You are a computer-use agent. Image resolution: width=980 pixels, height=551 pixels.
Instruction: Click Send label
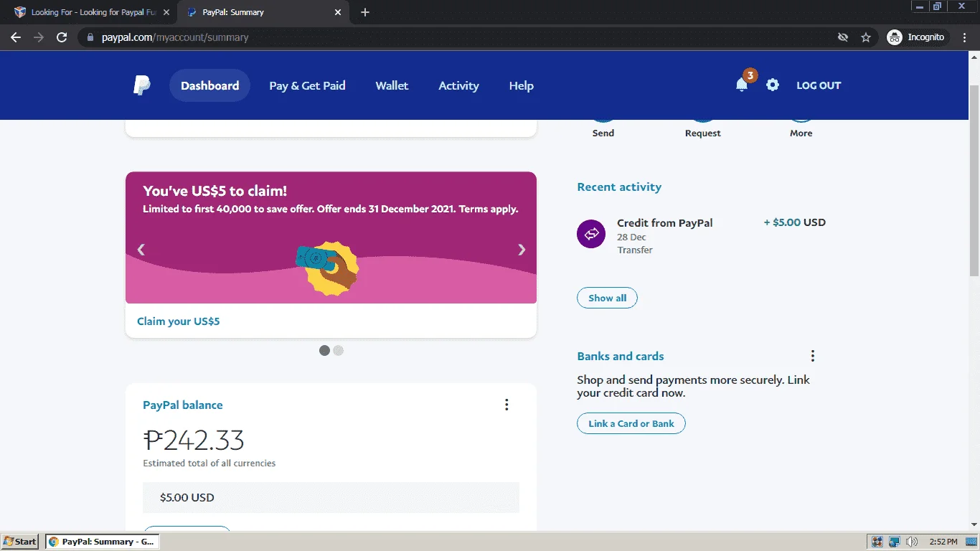[603, 133]
